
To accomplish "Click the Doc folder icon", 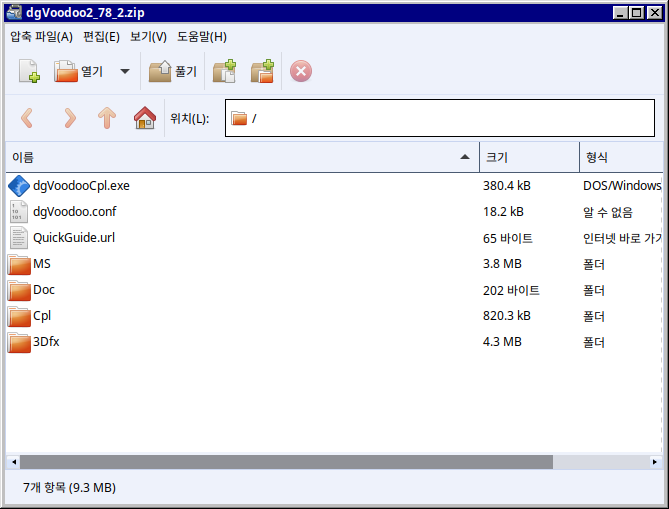I will [19, 290].
